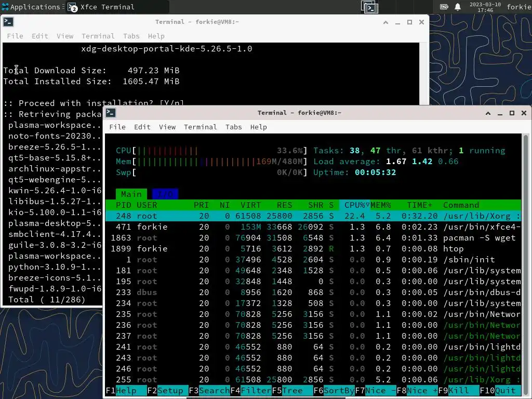
Task: Click the back terminal window's vertical scrollbar
Action: (x=424, y=74)
